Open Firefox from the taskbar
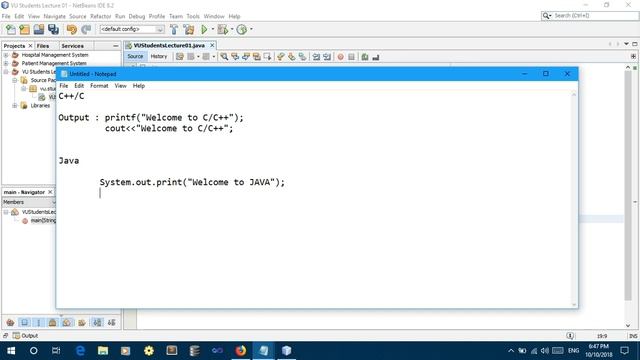Screen dimensions: 640x360 click(241, 351)
